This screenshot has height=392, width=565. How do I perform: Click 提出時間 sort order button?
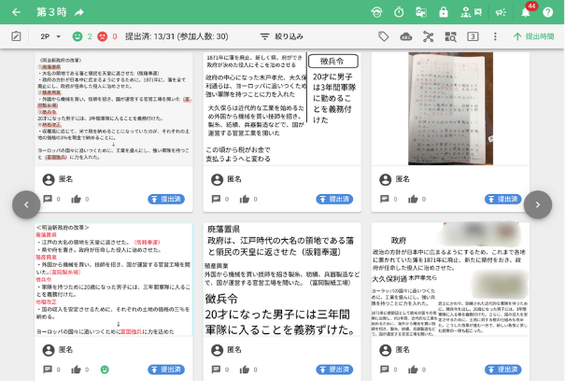tap(533, 36)
